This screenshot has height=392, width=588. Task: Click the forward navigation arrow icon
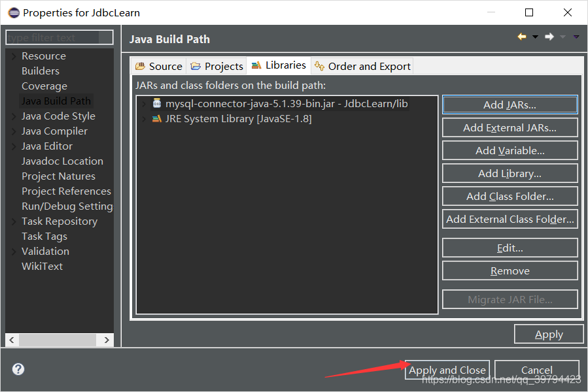549,37
